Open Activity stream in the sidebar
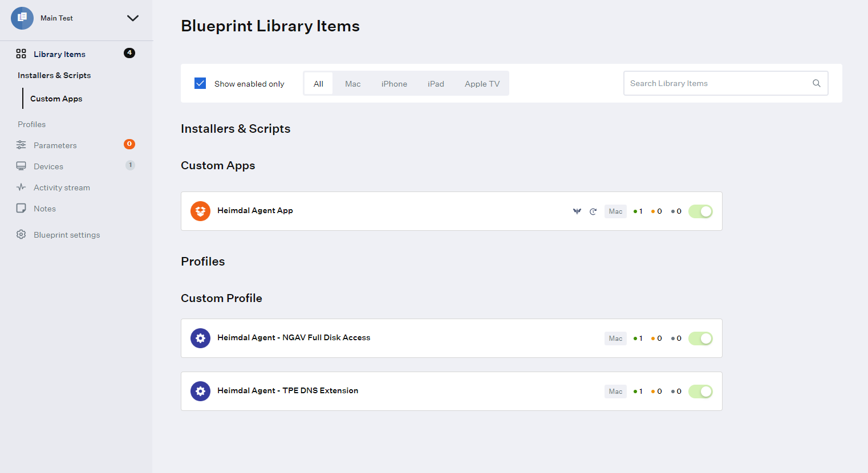 coord(62,187)
